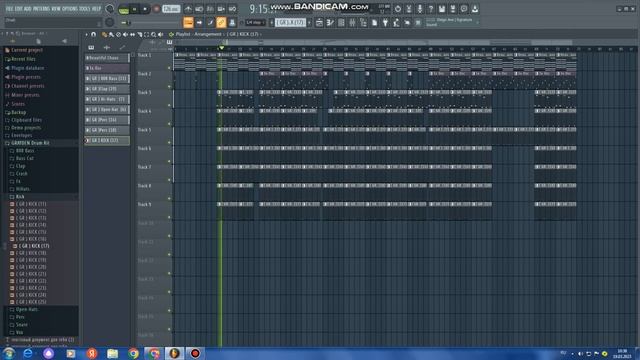Viewport: 640px width, 360px height.
Task: Toggle the orange link/chain icon
Action: click(x=221, y=22)
